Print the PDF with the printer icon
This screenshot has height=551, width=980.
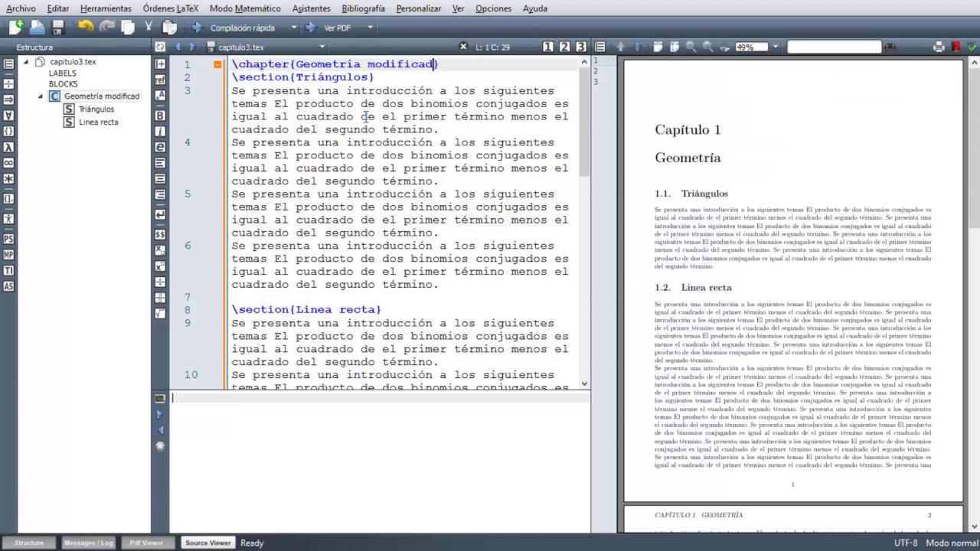click(x=939, y=47)
